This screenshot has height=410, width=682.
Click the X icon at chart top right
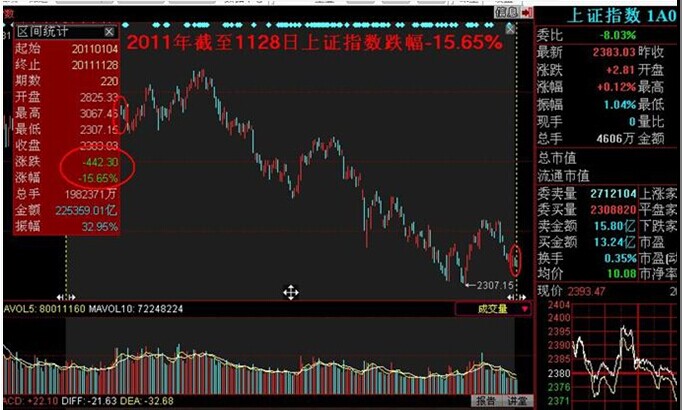(510, 29)
